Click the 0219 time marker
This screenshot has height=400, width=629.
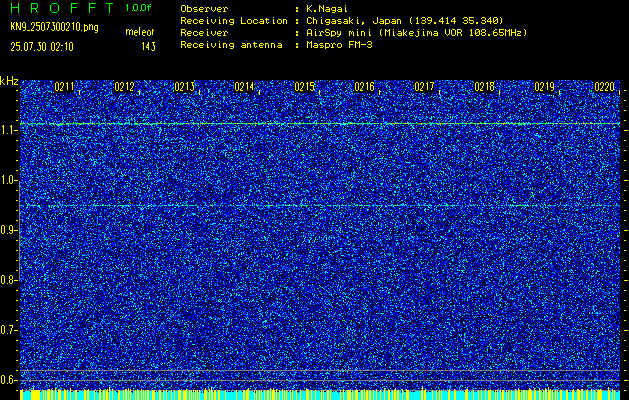pos(544,87)
